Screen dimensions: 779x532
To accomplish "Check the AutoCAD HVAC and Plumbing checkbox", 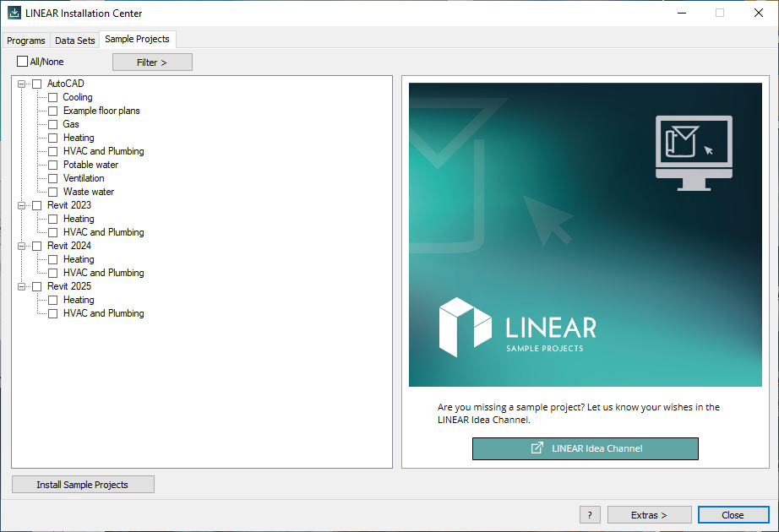I will 52,151.
